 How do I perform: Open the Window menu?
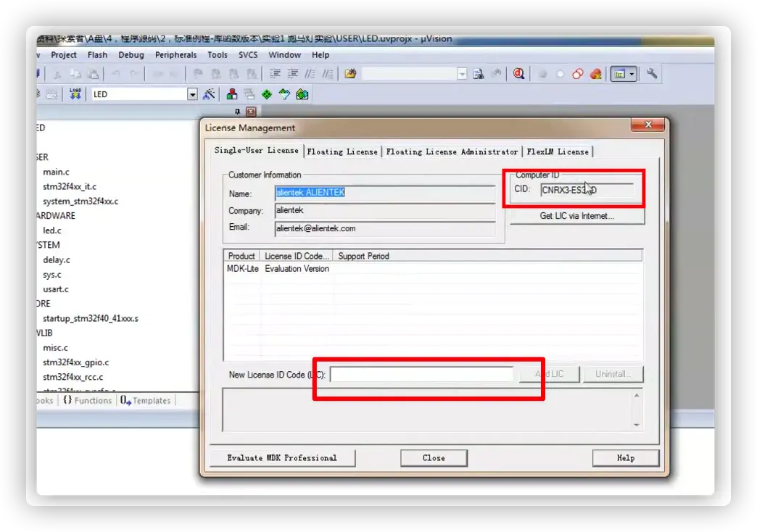[x=285, y=55]
